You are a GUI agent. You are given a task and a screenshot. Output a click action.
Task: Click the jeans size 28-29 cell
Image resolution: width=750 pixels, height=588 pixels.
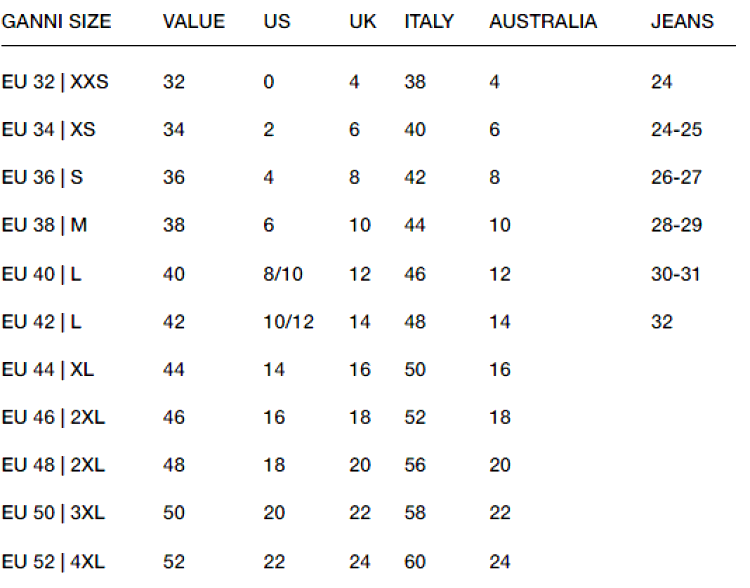(676, 226)
